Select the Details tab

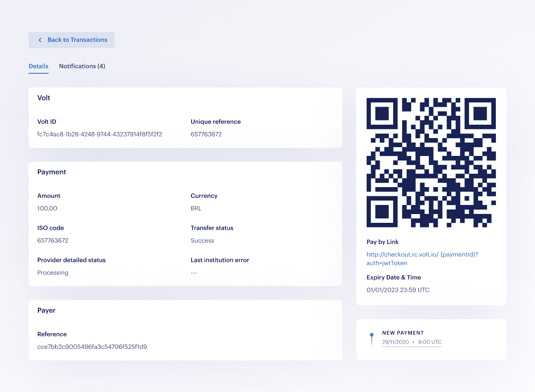point(38,66)
